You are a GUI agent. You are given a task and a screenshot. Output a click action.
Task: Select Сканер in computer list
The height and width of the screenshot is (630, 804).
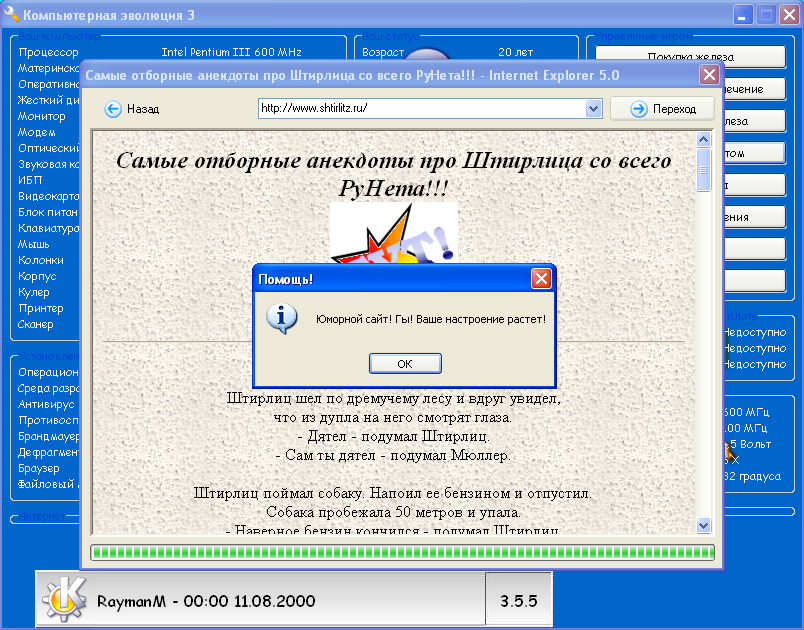(x=35, y=324)
